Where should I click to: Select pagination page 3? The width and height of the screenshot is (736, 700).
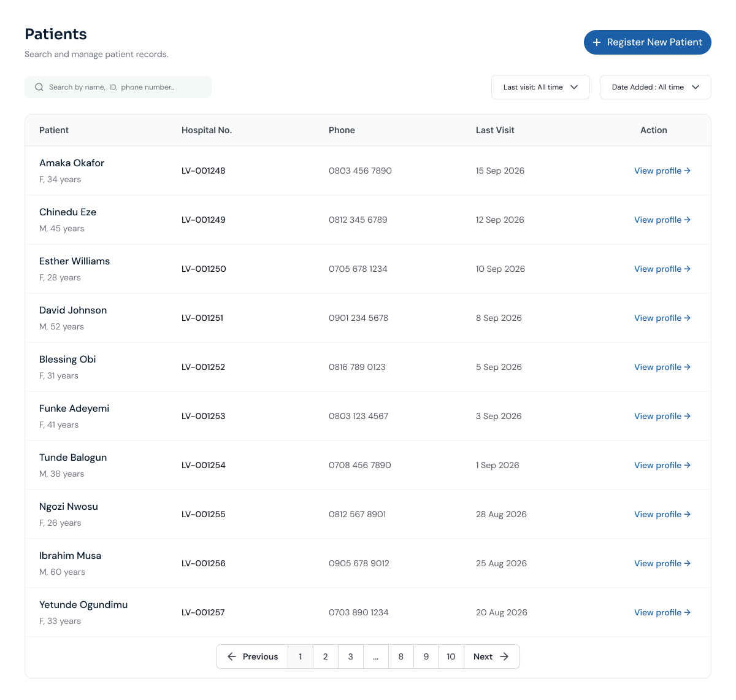(351, 656)
